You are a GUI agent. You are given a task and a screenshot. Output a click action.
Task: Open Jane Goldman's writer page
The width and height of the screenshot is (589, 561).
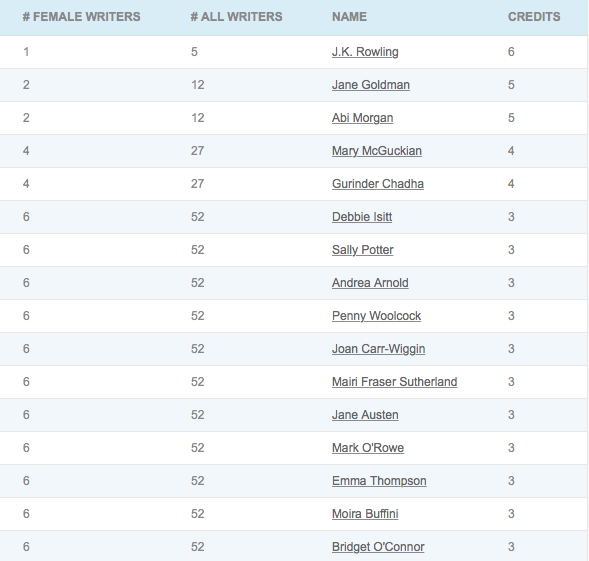tap(371, 85)
